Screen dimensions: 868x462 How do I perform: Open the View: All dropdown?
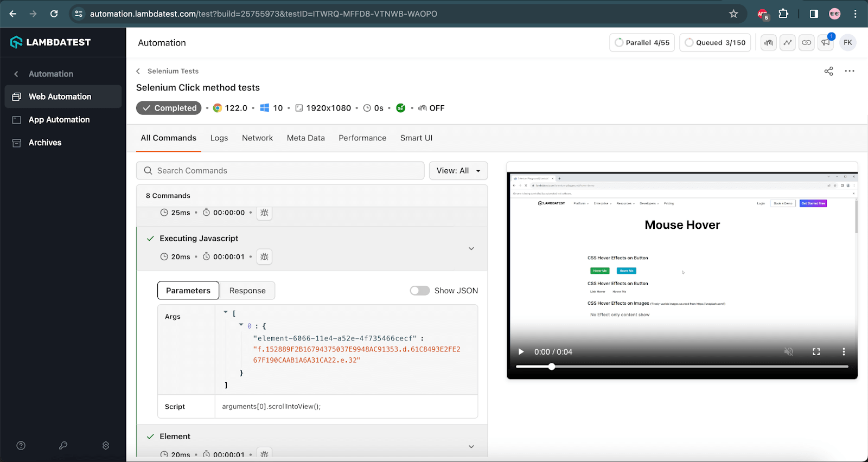tap(458, 170)
